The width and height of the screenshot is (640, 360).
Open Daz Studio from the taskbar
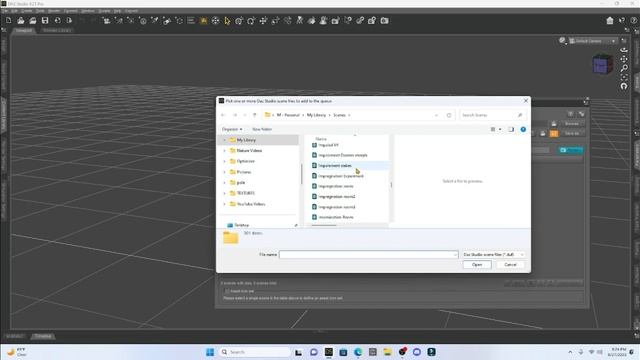tap(329, 352)
